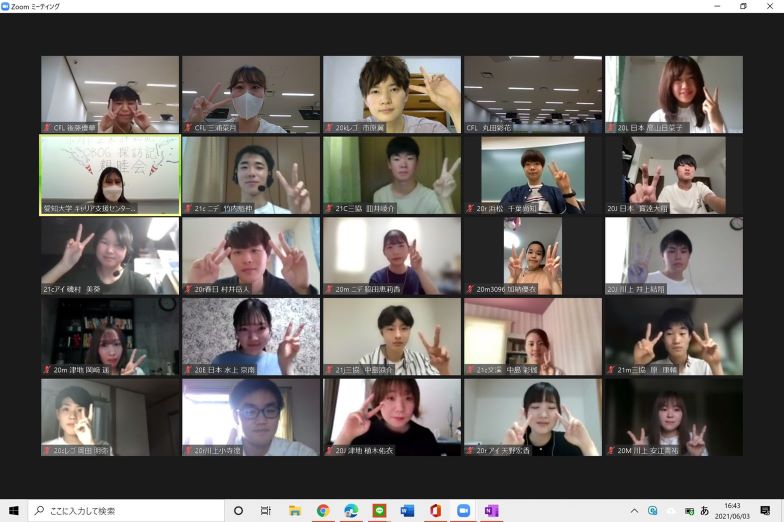Select the CFL 三浦 participant video tile
This screenshot has width=784, height=522.
coord(251,94)
